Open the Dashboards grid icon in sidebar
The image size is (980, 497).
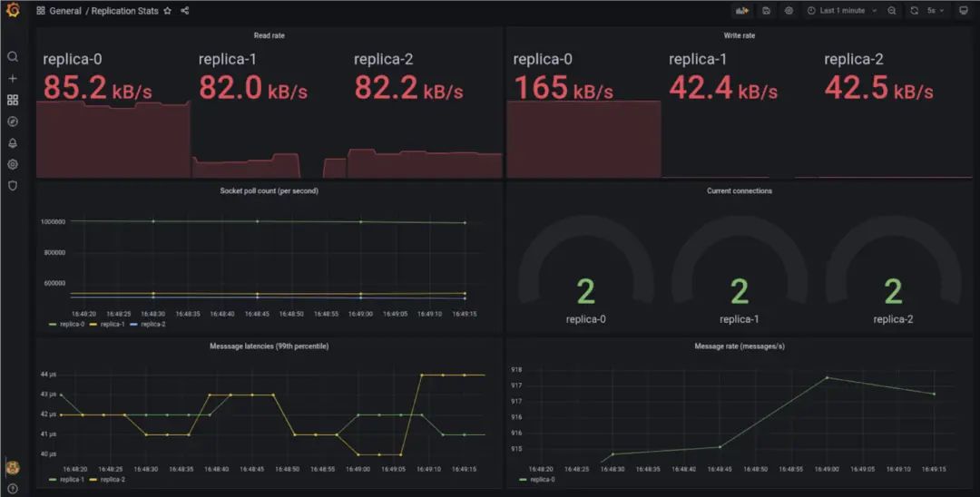point(12,100)
